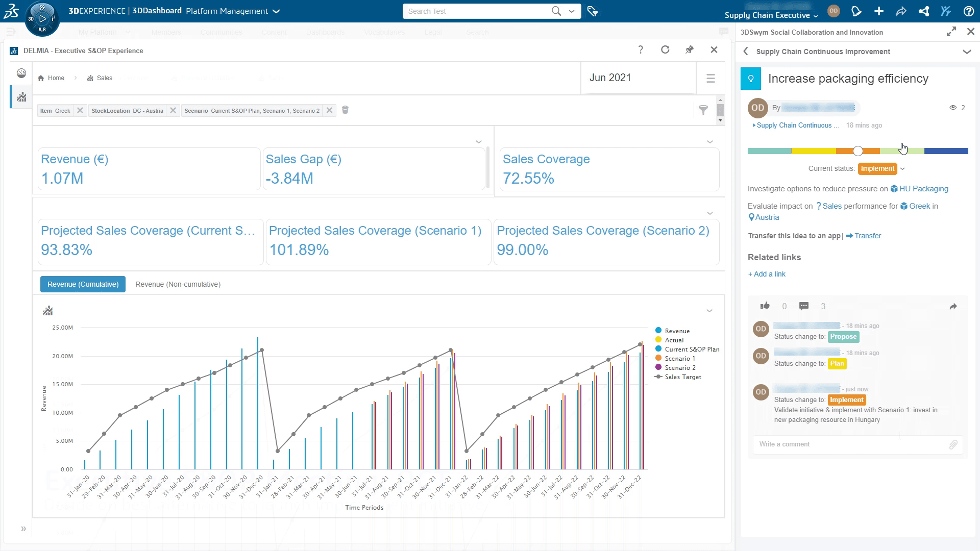Open the current status Implement dropdown

902,169
